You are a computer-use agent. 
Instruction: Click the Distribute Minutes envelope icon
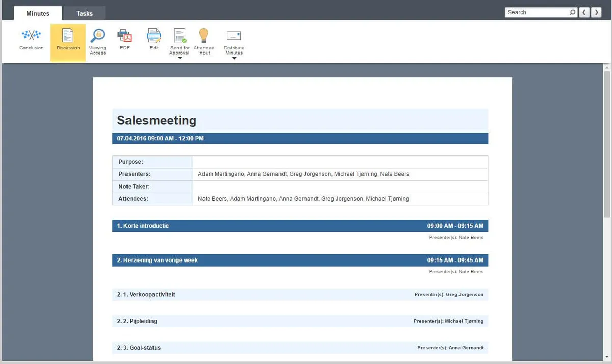tap(234, 36)
